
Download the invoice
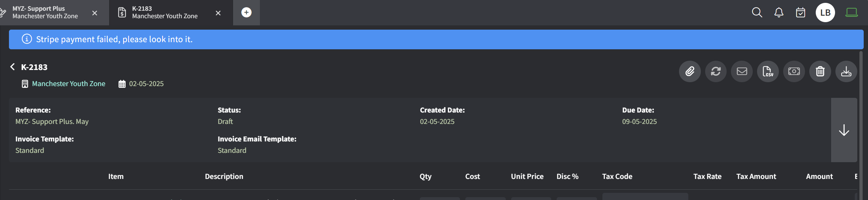click(846, 71)
